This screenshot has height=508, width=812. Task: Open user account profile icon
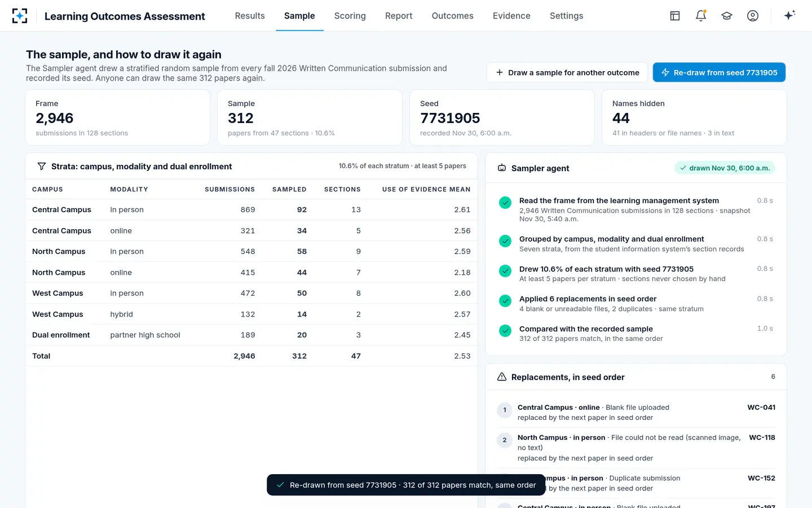click(753, 16)
